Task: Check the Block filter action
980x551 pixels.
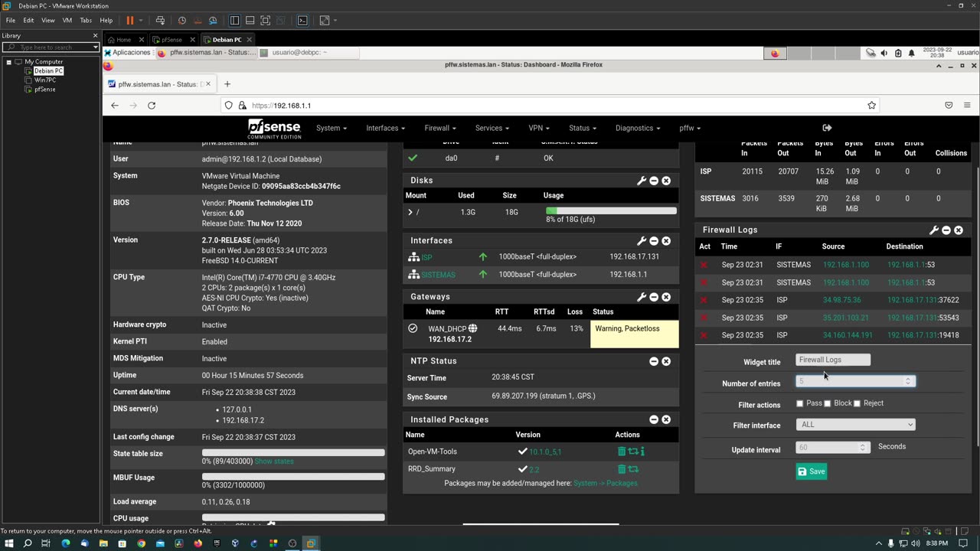Action: 827,403
